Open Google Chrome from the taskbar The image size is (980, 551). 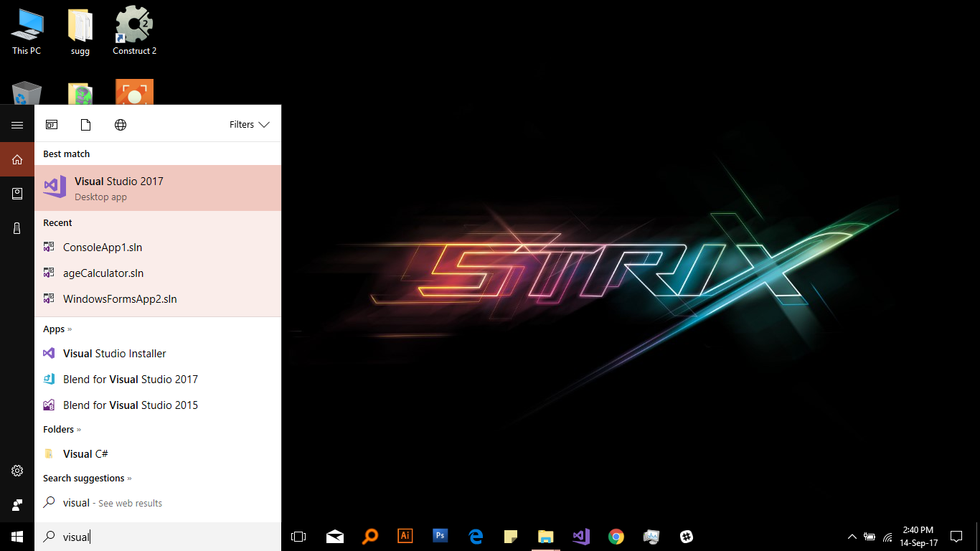coord(616,537)
